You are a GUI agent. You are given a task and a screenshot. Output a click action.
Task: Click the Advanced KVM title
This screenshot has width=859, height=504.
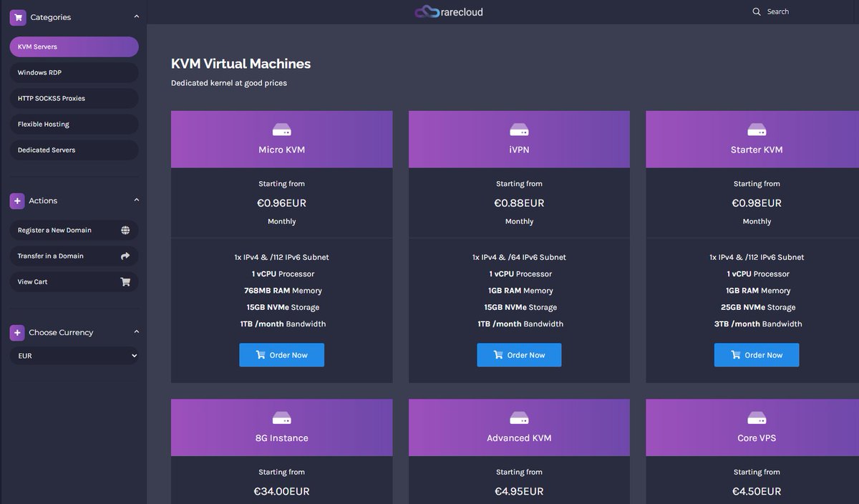[x=519, y=438]
